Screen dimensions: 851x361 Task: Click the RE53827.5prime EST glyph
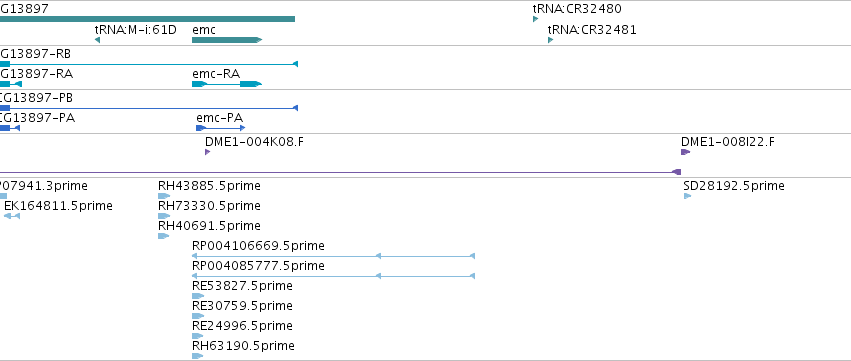(x=198, y=296)
